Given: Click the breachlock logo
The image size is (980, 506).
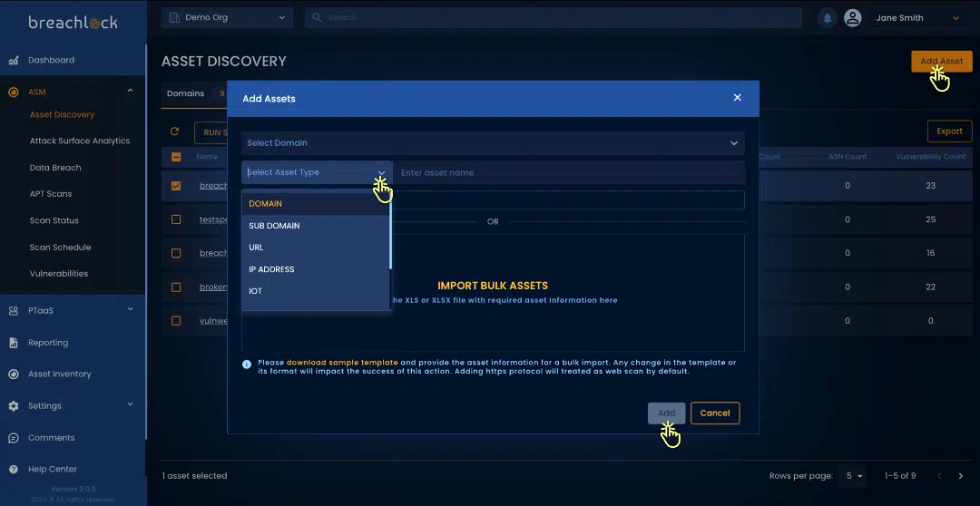Looking at the screenshot, I should [x=73, y=23].
